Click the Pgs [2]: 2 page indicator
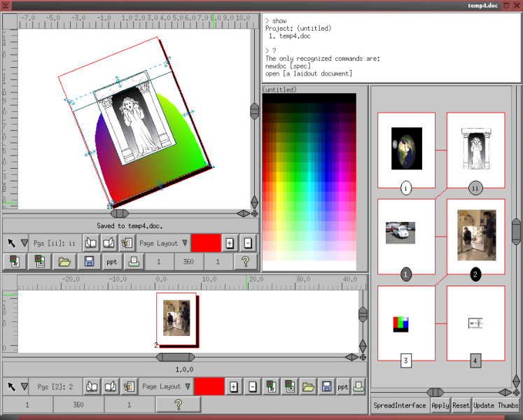Screen dimensions: 523x420 tap(55, 386)
